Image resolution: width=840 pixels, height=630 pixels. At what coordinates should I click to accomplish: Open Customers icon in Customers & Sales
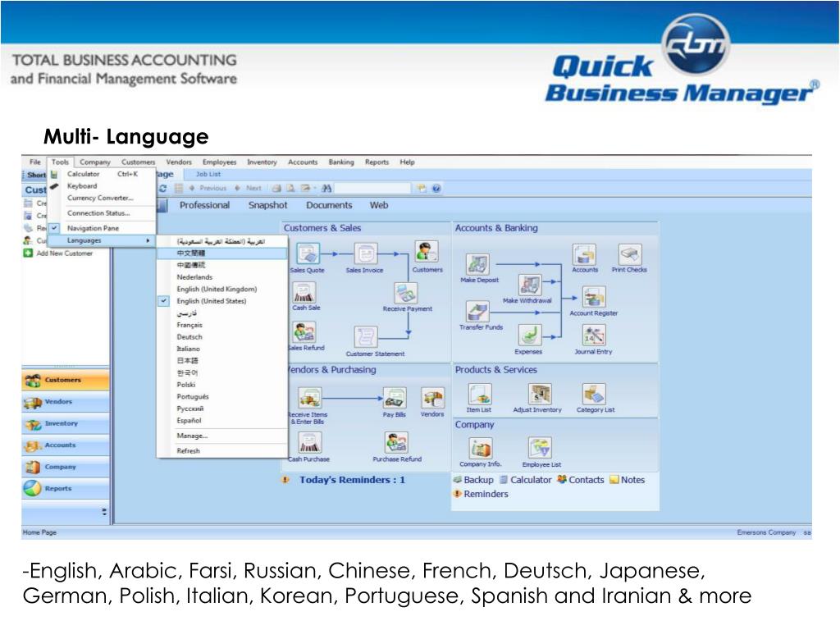427,253
